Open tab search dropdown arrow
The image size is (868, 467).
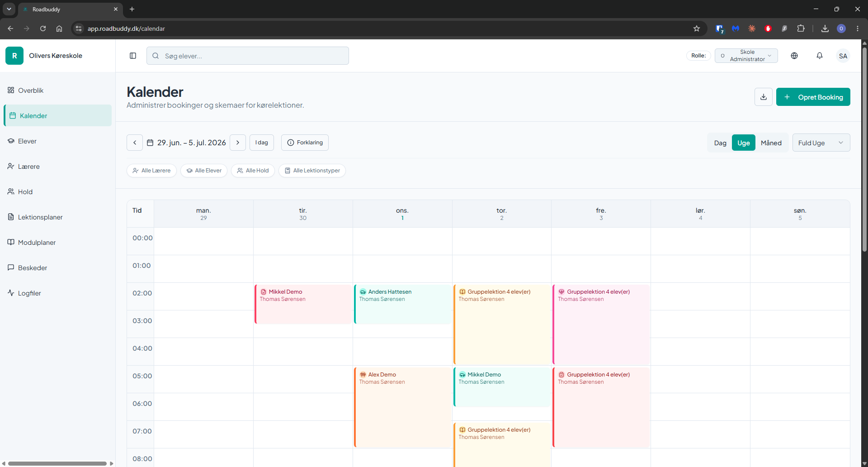9,9
